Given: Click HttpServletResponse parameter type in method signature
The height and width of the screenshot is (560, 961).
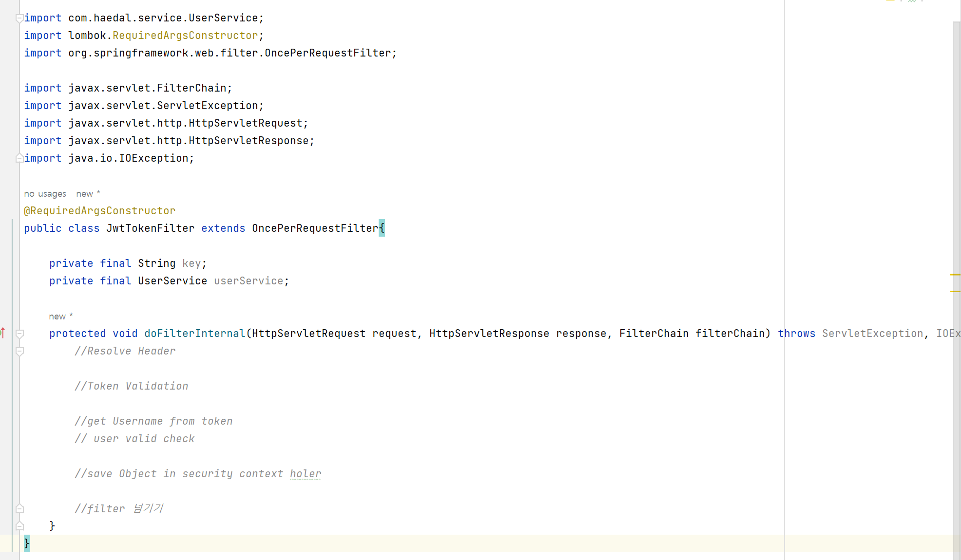Looking at the screenshot, I should click(x=489, y=334).
